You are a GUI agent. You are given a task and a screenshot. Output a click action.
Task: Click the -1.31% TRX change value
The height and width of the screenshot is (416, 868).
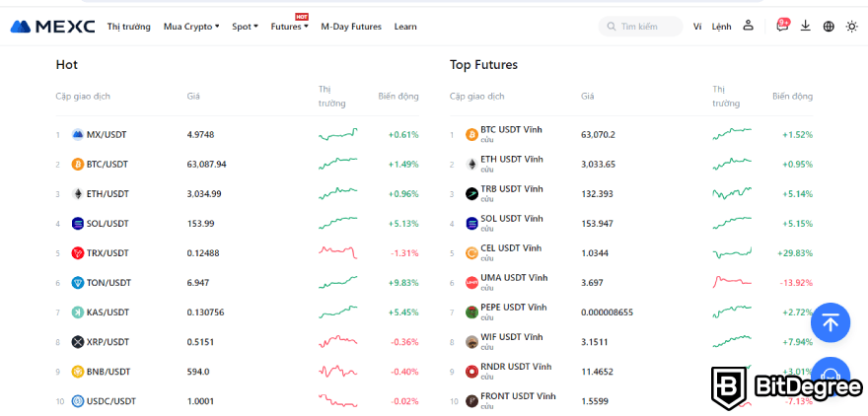click(404, 253)
